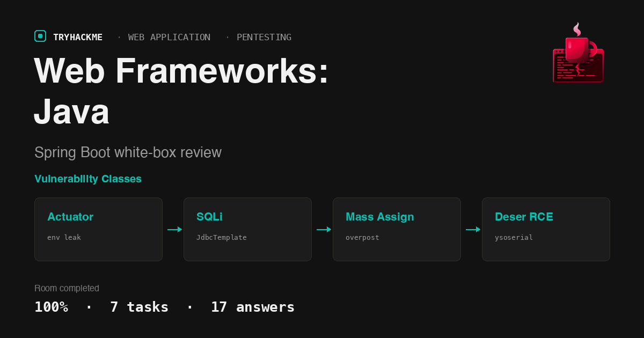This screenshot has height=338, width=644.
Task: Click the TryHackMe logo icon
Action: (x=40, y=36)
